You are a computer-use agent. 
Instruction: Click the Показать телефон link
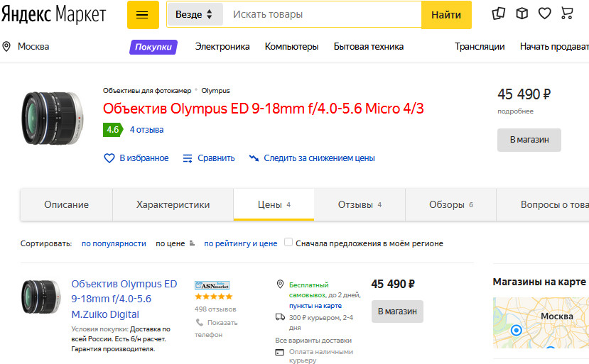click(x=216, y=329)
